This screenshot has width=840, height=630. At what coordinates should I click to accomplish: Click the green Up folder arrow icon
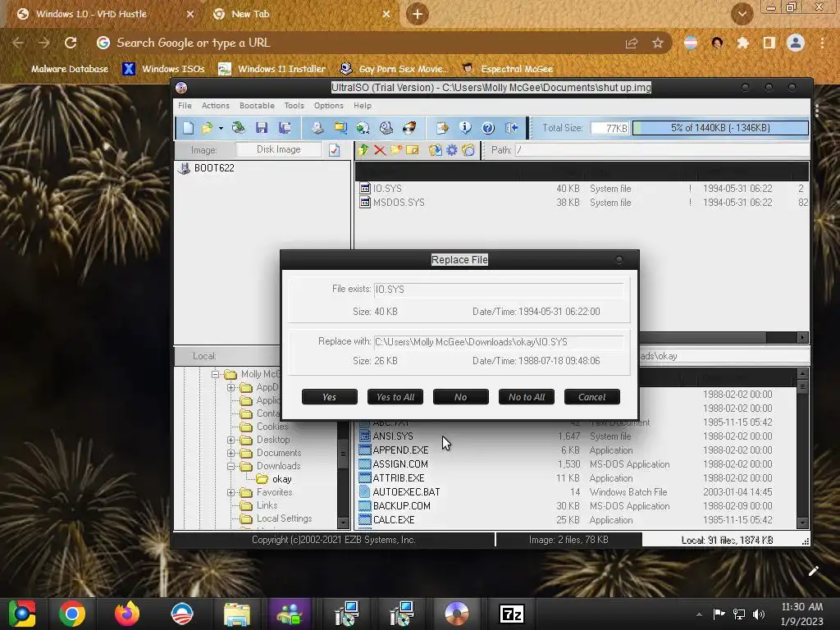(x=363, y=150)
